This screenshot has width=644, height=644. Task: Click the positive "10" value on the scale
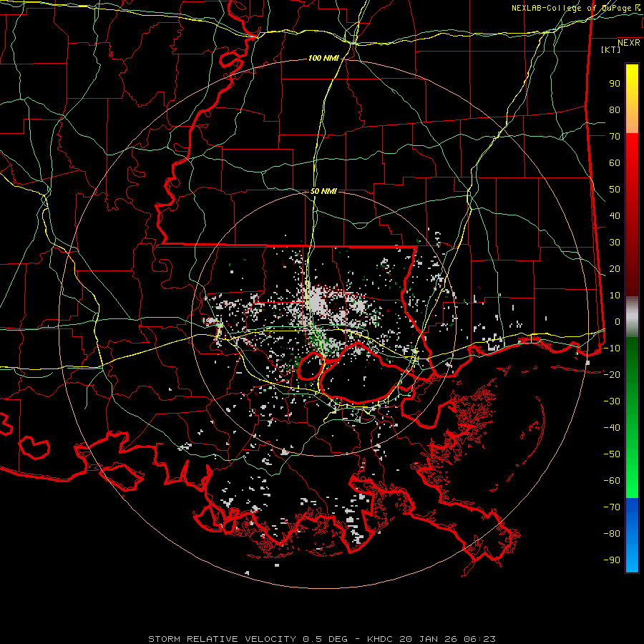(615, 296)
